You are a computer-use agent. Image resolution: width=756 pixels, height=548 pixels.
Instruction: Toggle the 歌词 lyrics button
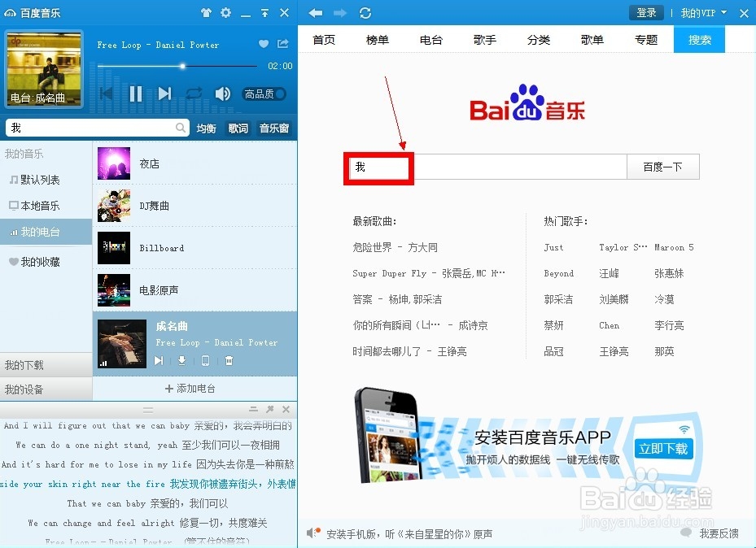click(x=238, y=128)
